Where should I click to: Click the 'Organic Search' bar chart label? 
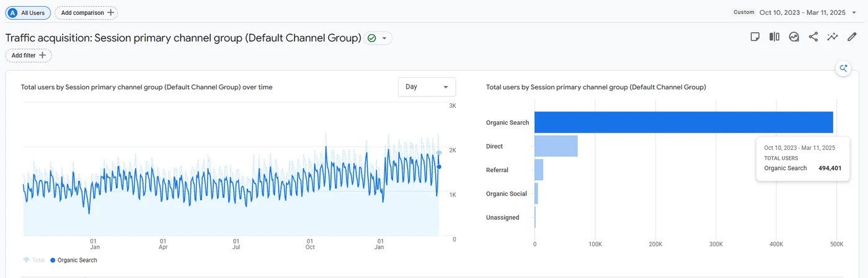(x=508, y=123)
